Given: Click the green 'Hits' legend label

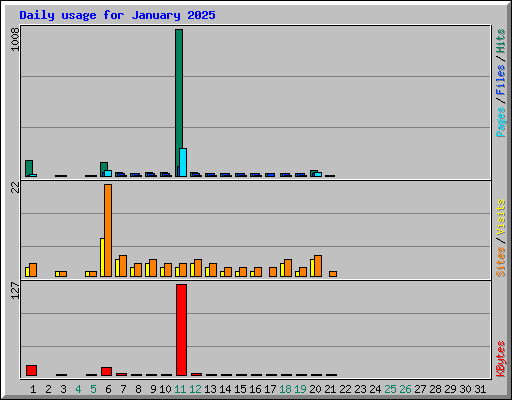Looking at the screenshot, I should point(501,41).
